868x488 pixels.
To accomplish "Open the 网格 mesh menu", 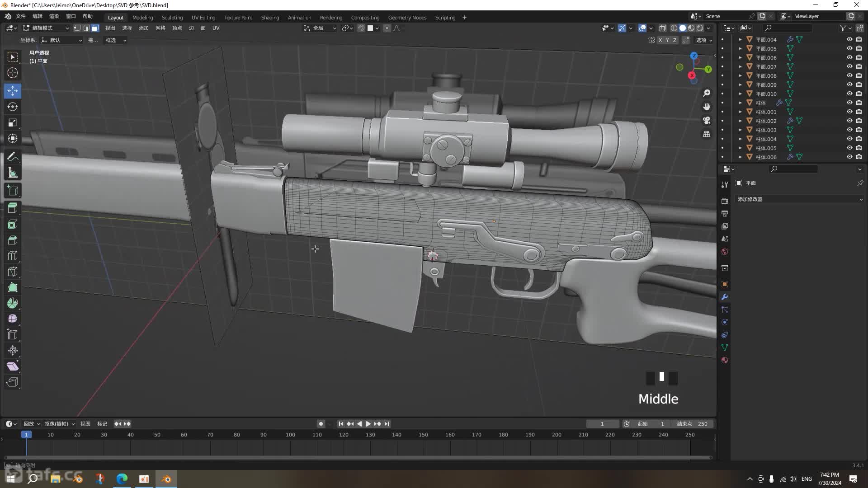I will pyautogui.click(x=160, y=28).
